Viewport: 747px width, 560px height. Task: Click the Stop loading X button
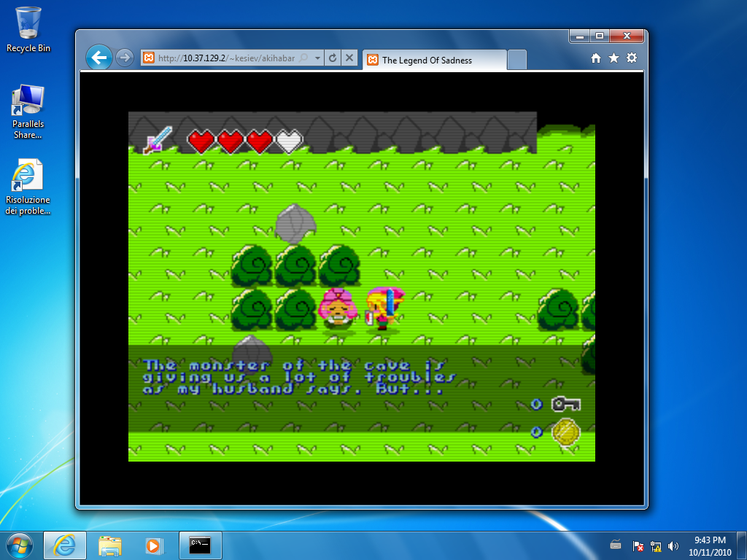pos(349,58)
